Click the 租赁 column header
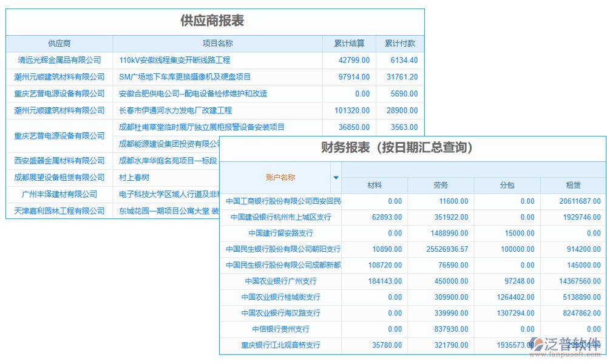 point(573,186)
